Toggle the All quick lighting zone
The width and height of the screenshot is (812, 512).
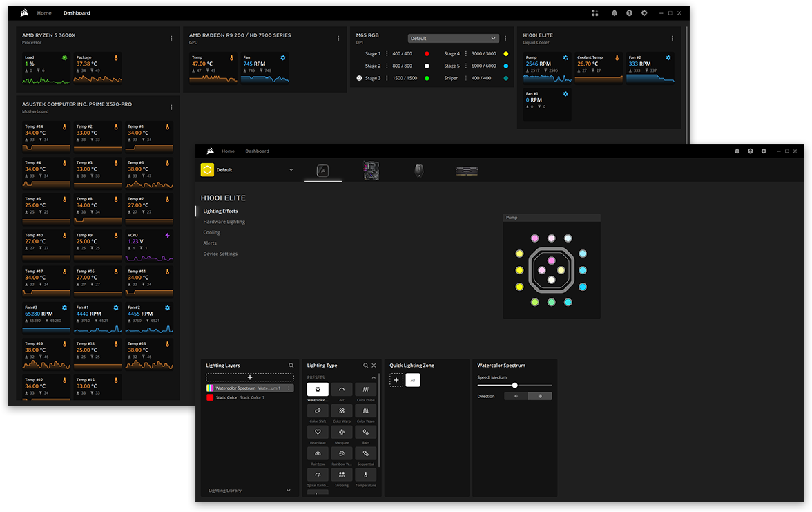[x=413, y=380]
